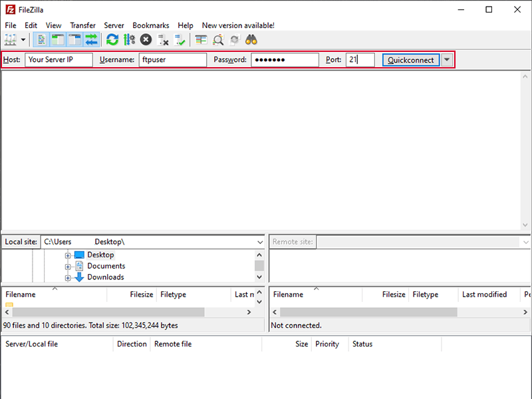Disconnect from the current server

tap(163, 40)
